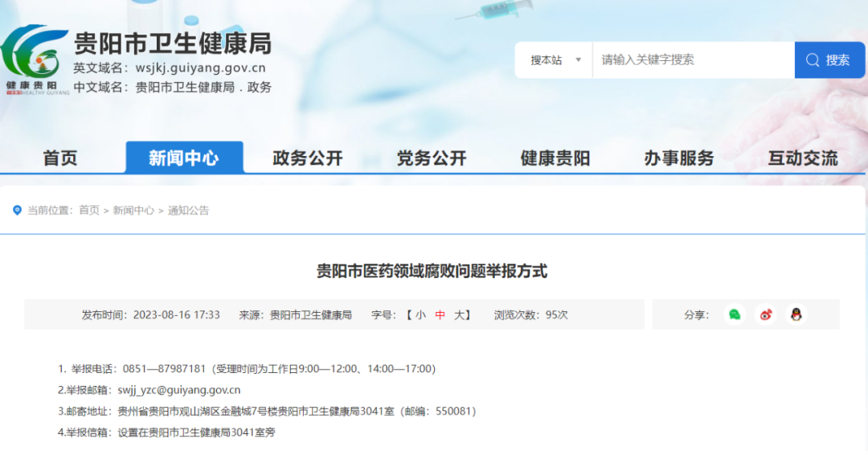Open the 互动交流 tab

[x=803, y=158]
